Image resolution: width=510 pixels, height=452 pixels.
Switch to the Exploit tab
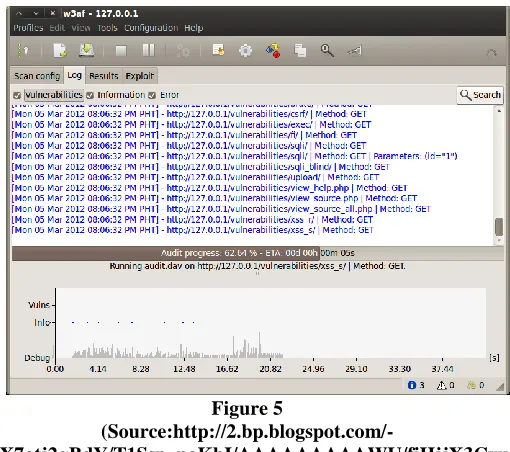[x=140, y=76]
